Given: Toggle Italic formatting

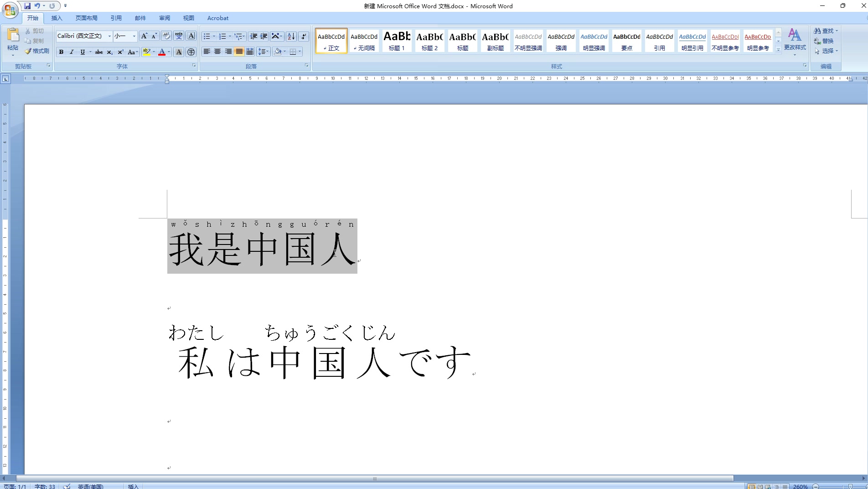Looking at the screenshot, I should tap(72, 52).
